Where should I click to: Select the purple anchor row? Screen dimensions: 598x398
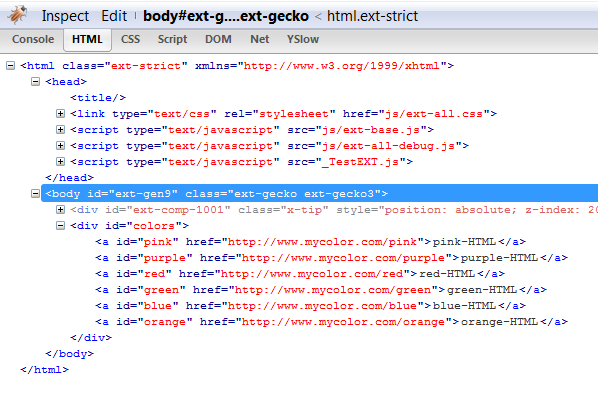pyautogui.click(x=331, y=258)
